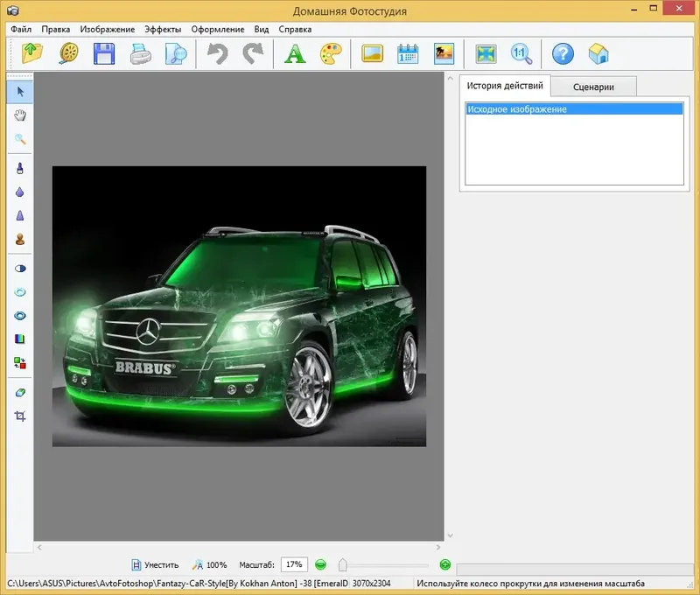
Task: Open the Изображение menu
Action: pos(107,29)
